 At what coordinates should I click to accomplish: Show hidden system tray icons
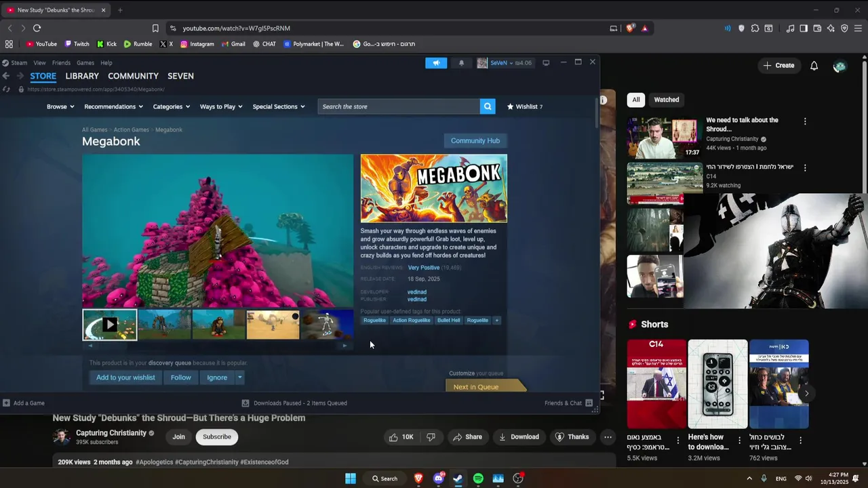coord(749,479)
